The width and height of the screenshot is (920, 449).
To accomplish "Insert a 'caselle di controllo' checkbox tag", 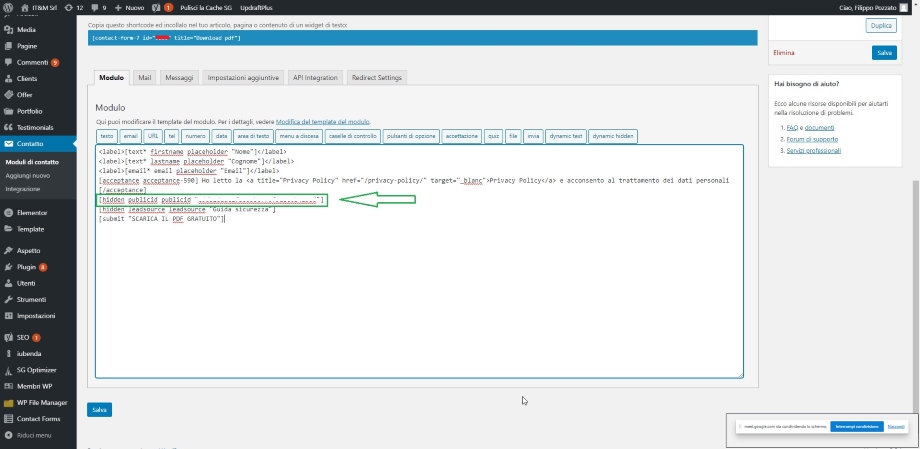I will click(x=353, y=136).
